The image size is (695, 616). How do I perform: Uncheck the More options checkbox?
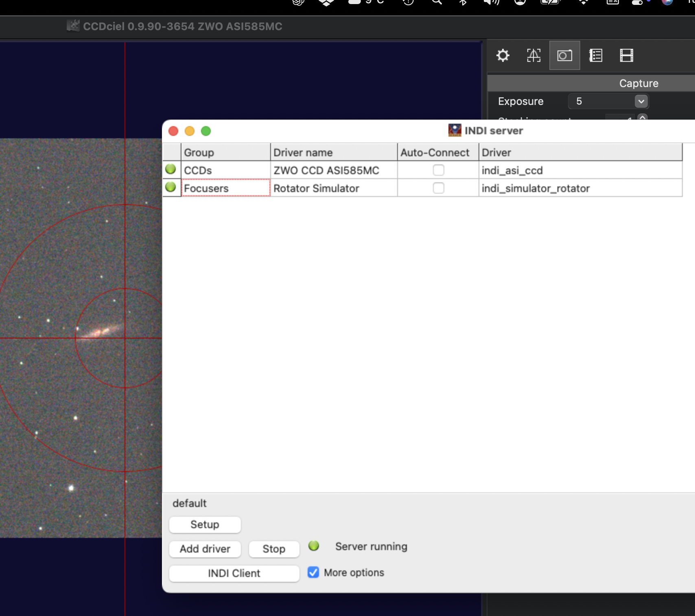(x=313, y=572)
